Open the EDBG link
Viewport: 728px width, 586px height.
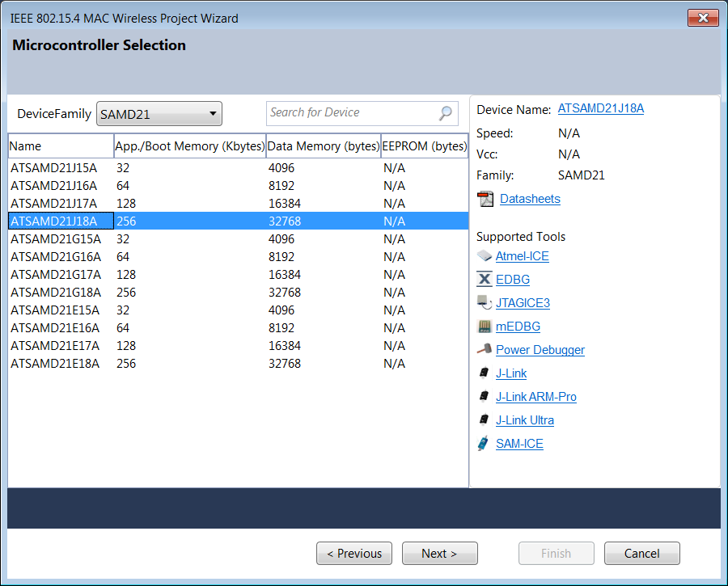tap(513, 280)
